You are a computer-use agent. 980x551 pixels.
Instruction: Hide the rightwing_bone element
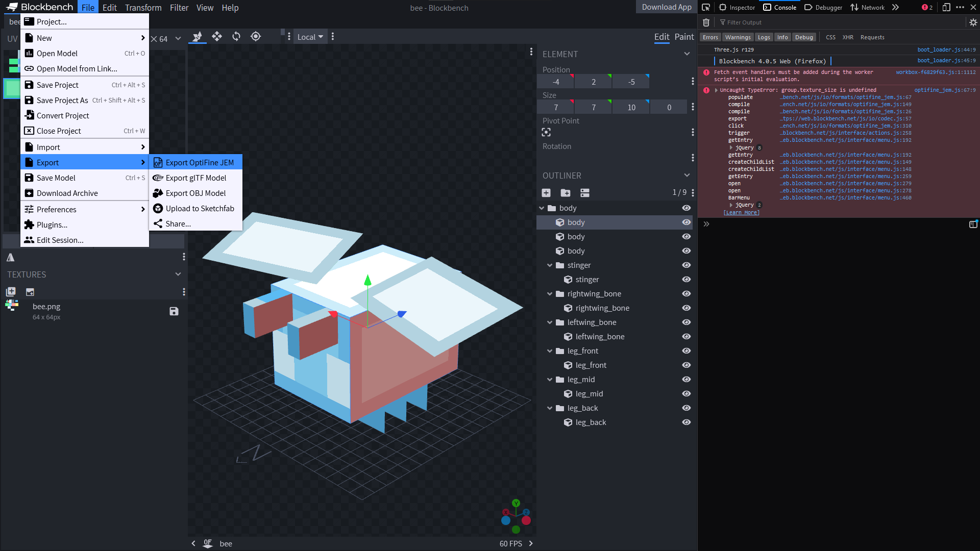point(687,308)
